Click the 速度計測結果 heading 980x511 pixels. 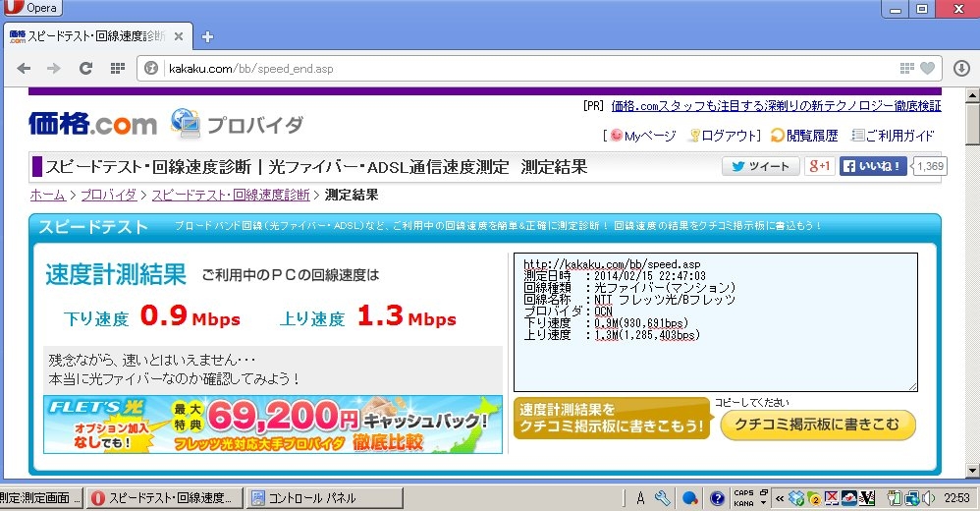pos(116,274)
